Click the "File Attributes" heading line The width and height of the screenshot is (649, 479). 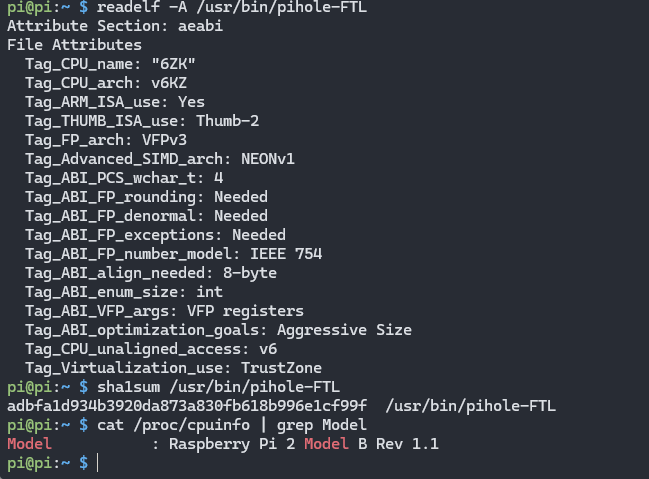74,45
